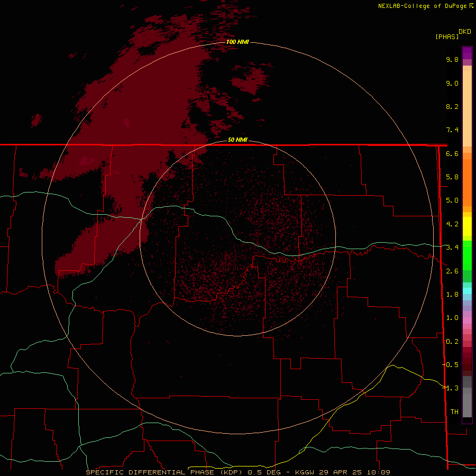The height and width of the screenshot is (476, 476).
Task: Click the 5.8 value on the color scale
Action: coord(452,177)
